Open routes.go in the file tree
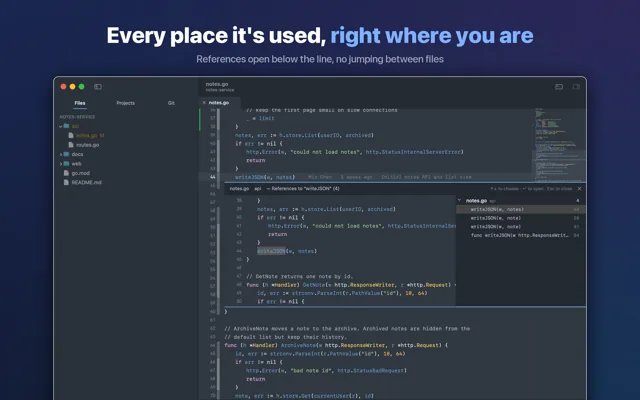Image resolution: width=640 pixels, height=400 pixels. [87, 145]
